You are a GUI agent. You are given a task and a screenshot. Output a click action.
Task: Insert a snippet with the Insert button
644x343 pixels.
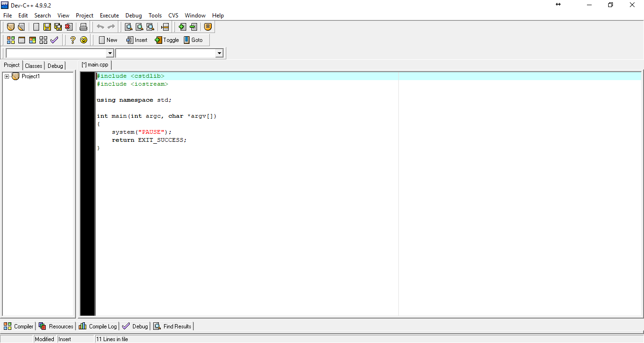tap(137, 40)
